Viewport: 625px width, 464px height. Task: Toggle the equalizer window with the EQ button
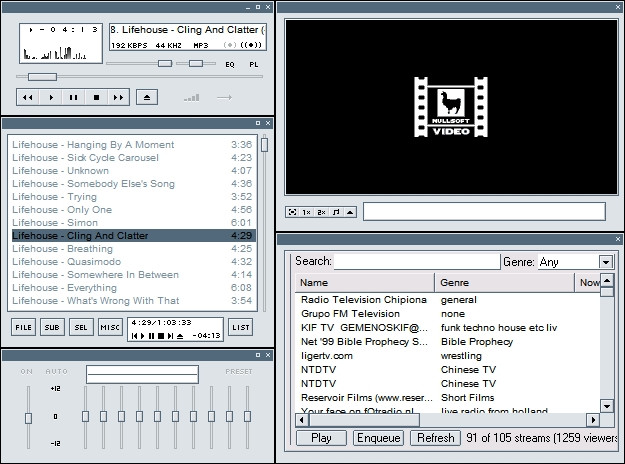[230, 65]
